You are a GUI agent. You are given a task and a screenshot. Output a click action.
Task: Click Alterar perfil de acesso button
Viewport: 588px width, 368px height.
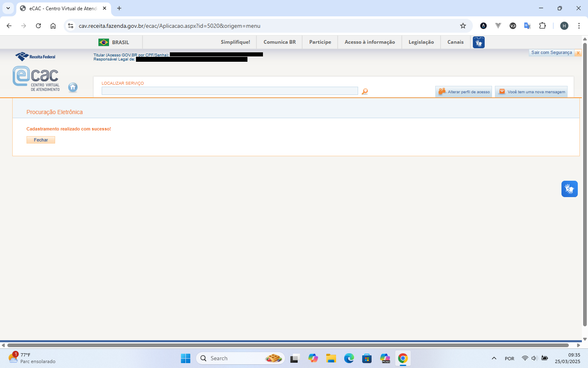[x=464, y=92]
